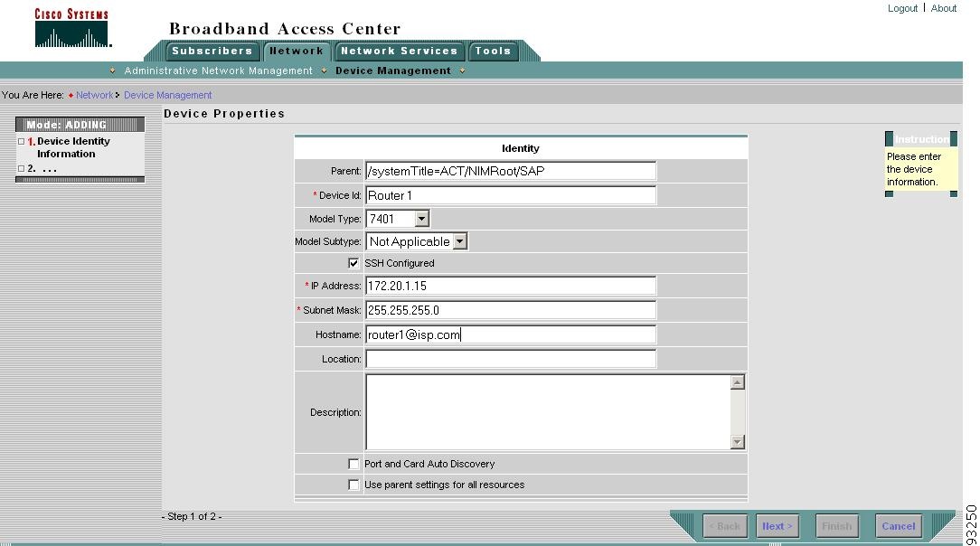980x546 pixels.
Task: Open the About link
Action: tap(943, 8)
